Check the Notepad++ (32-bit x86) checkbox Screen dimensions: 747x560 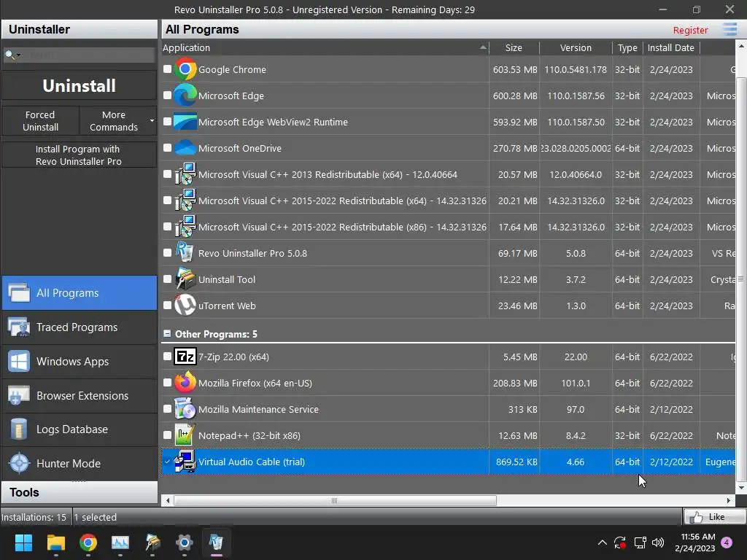point(167,435)
